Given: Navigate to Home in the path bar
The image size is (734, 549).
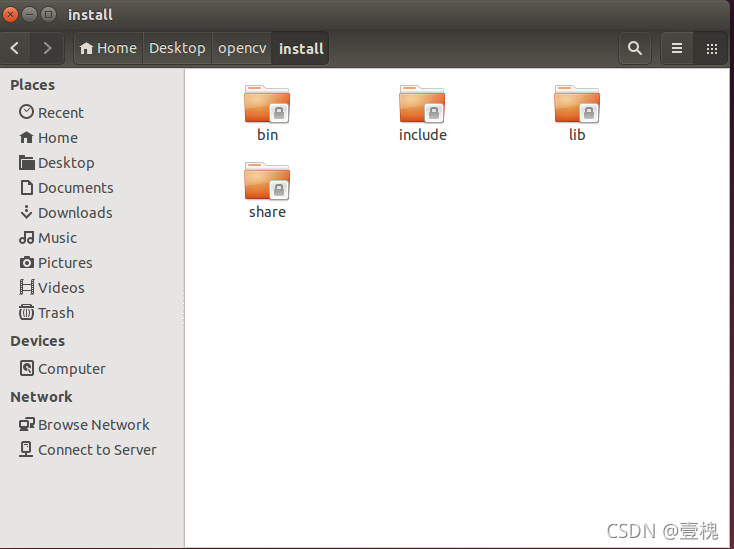Looking at the screenshot, I should point(108,48).
